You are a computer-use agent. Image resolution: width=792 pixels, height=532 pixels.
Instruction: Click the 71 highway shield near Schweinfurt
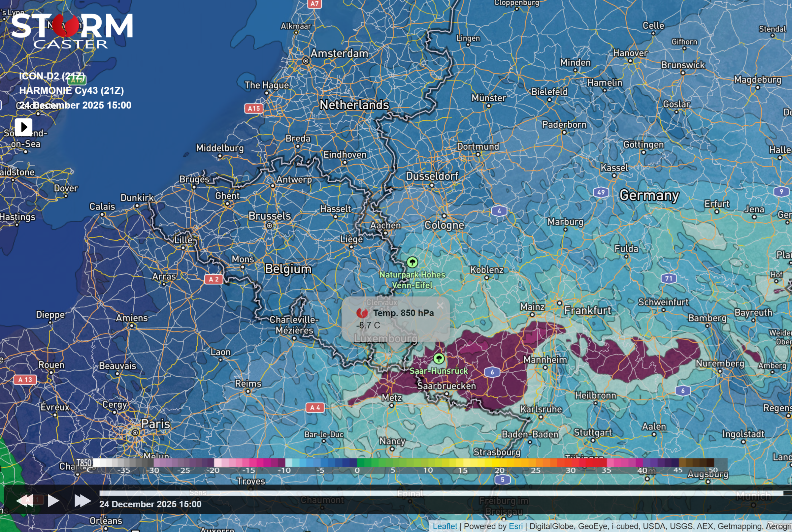click(x=669, y=279)
